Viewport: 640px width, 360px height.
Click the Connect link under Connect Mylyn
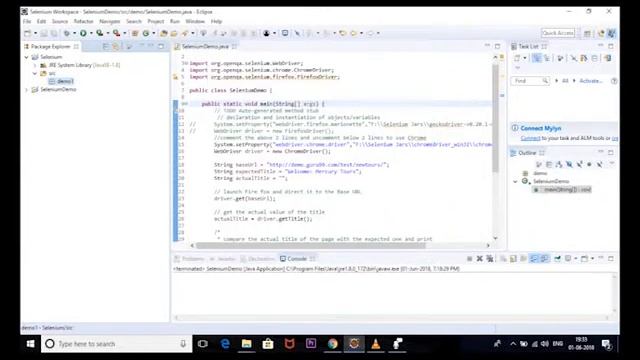pyautogui.click(x=530, y=138)
